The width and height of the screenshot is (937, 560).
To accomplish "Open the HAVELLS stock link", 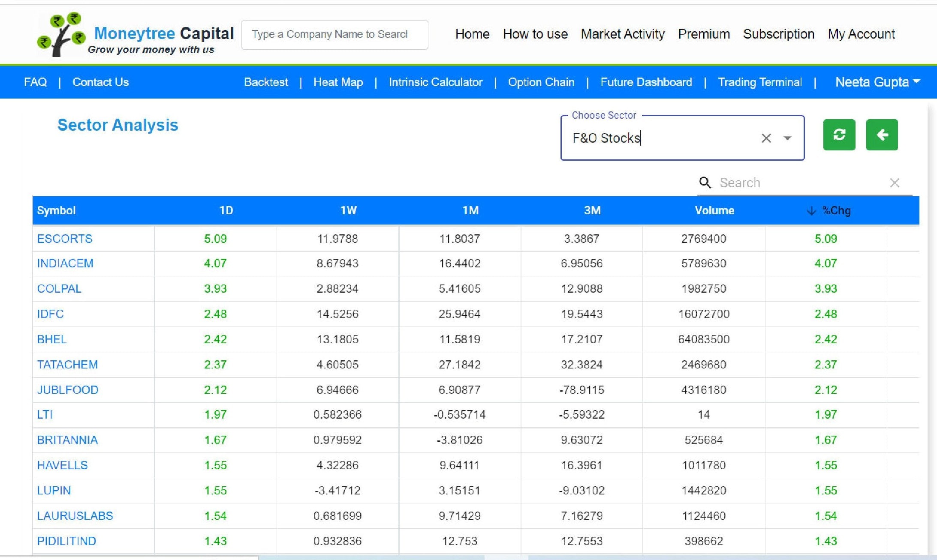I will [x=62, y=465].
